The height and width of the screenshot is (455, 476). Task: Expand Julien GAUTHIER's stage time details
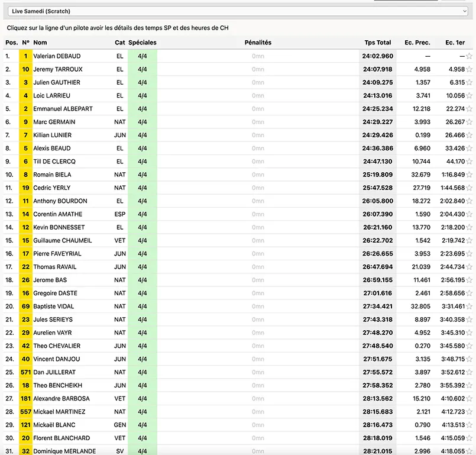click(238, 82)
